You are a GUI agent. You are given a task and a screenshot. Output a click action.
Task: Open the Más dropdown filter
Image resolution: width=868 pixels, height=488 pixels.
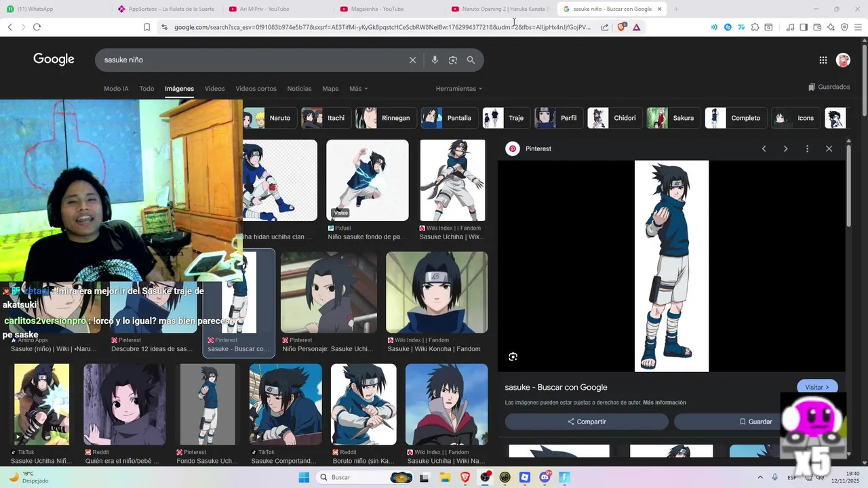(x=358, y=89)
